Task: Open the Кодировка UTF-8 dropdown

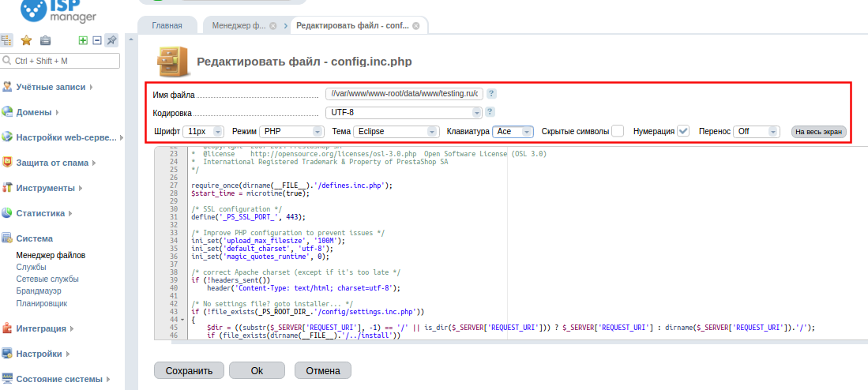Action: click(403, 112)
